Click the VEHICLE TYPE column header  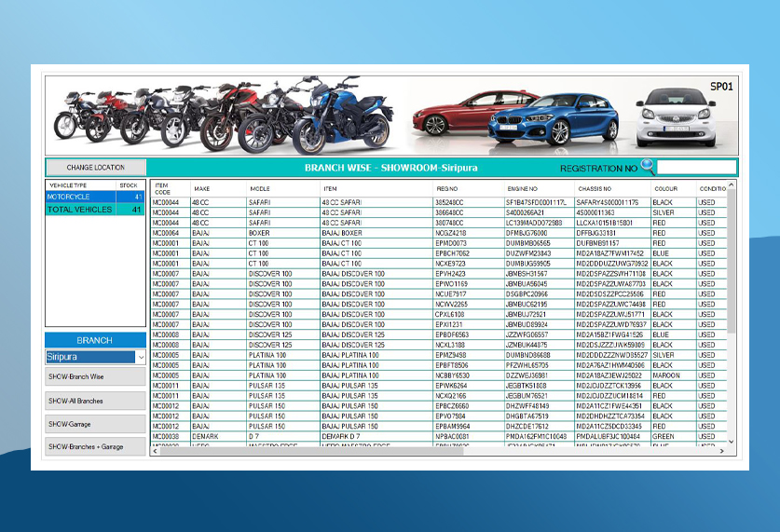80,185
